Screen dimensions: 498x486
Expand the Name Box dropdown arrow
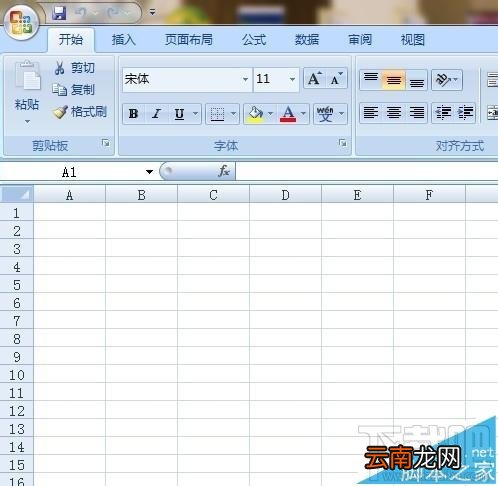[x=149, y=172]
